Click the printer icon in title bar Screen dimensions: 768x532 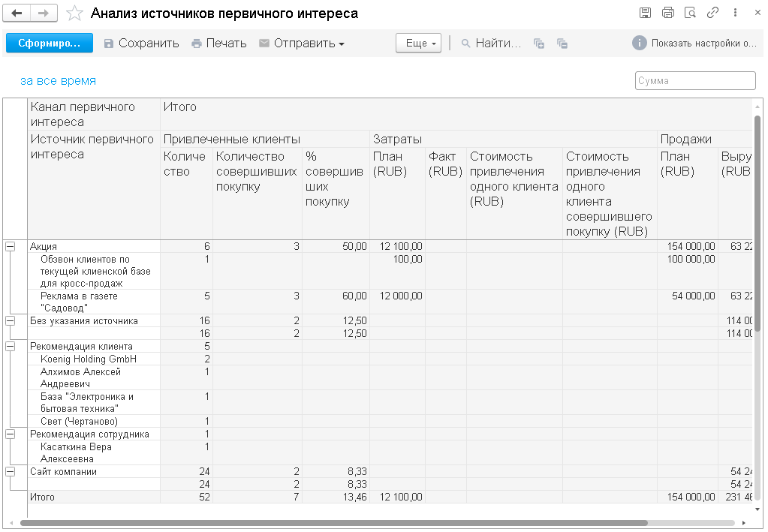pyautogui.click(x=667, y=13)
